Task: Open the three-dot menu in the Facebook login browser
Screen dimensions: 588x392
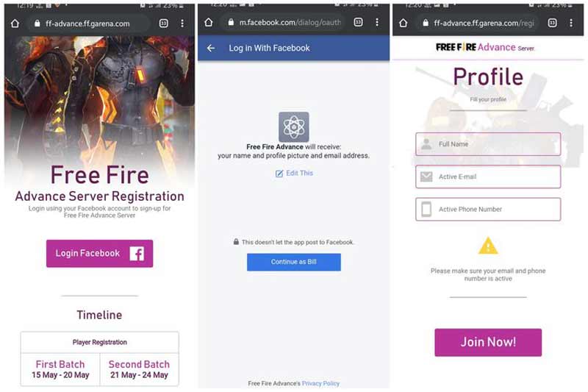Action: coord(377,22)
